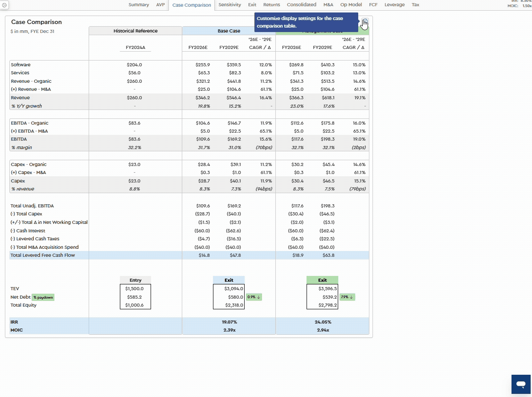Open the chat support widget
The width and height of the screenshot is (532, 397).
[x=520, y=384]
